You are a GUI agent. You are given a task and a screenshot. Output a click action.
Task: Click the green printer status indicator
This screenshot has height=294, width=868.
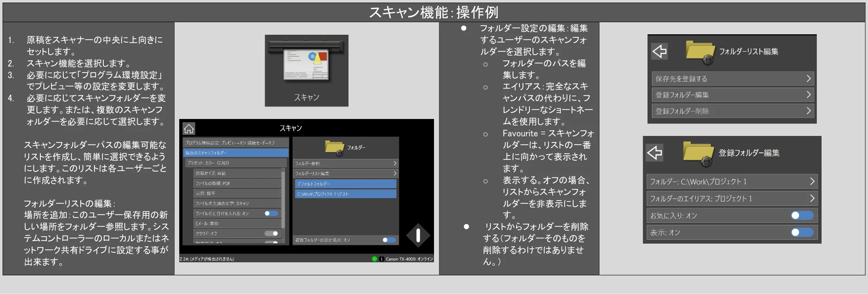click(375, 259)
